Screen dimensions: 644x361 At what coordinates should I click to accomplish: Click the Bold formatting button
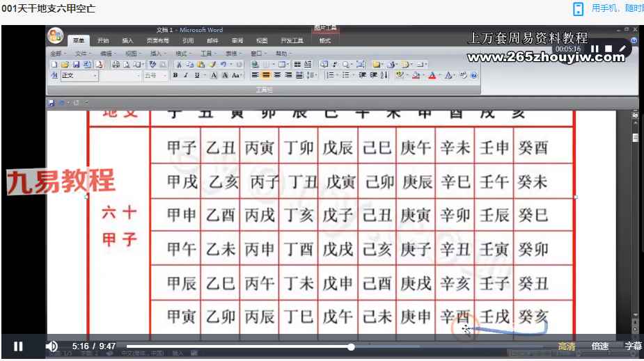[175, 76]
